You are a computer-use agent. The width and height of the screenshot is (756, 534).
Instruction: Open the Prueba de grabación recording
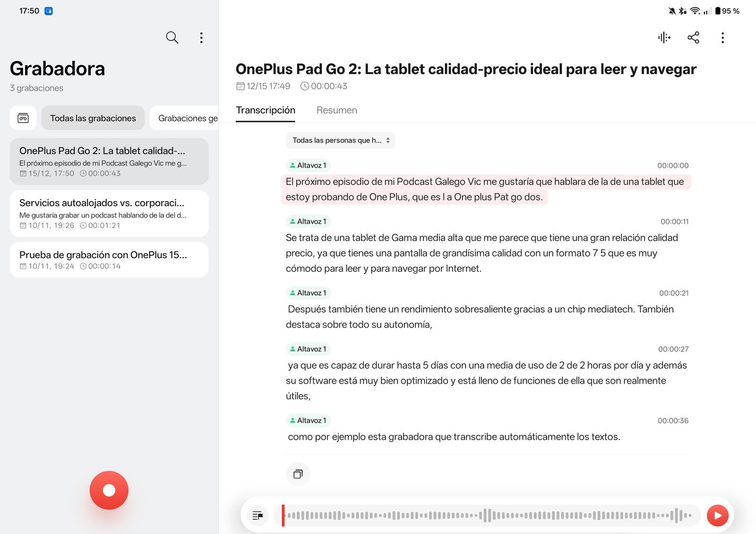click(109, 260)
